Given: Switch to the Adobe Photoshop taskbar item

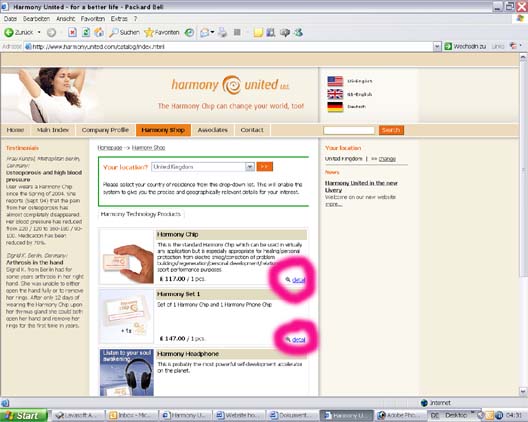Looking at the screenshot, I should click(401, 416).
